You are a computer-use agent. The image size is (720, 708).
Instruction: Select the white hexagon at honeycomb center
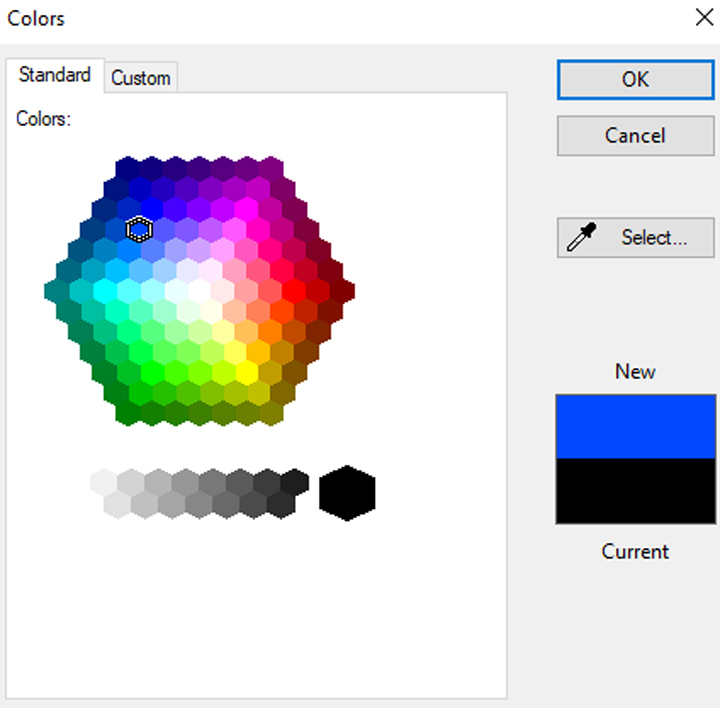point(199,291)
